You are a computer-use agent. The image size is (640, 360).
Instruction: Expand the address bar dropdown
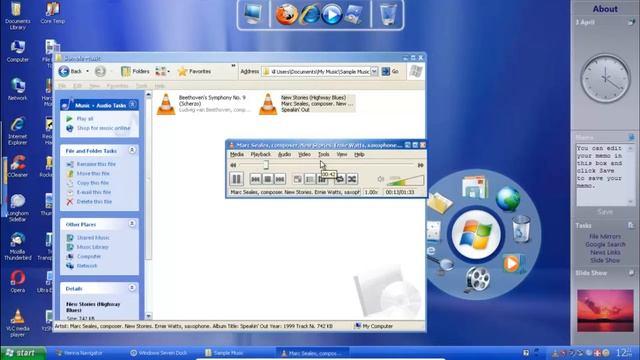coord(374,71)
